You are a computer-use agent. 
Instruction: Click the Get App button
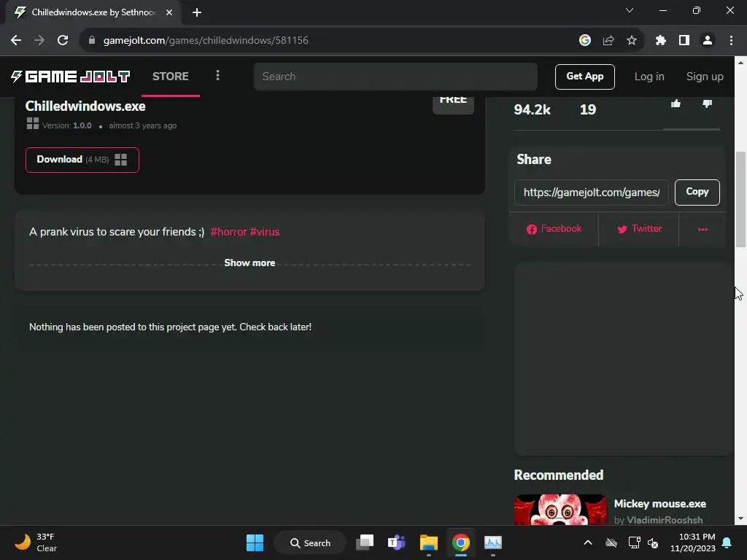click(584, 77)
